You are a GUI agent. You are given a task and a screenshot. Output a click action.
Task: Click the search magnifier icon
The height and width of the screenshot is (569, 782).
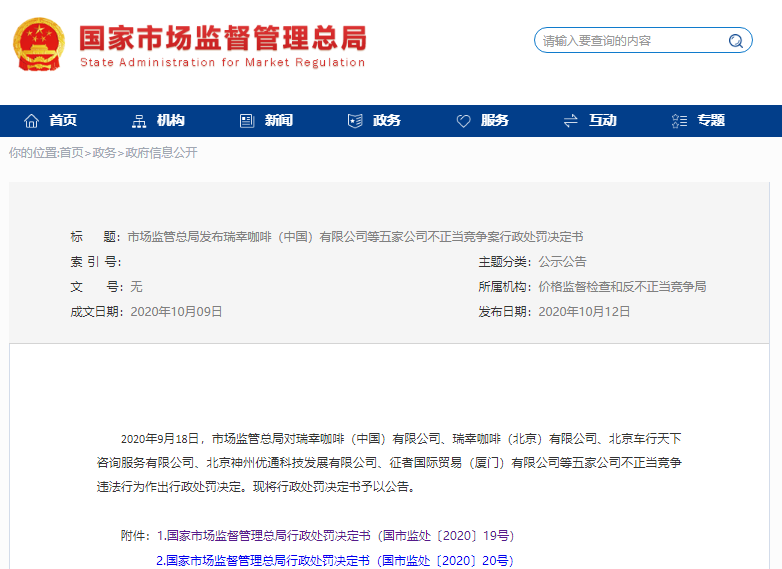(737, 41)
